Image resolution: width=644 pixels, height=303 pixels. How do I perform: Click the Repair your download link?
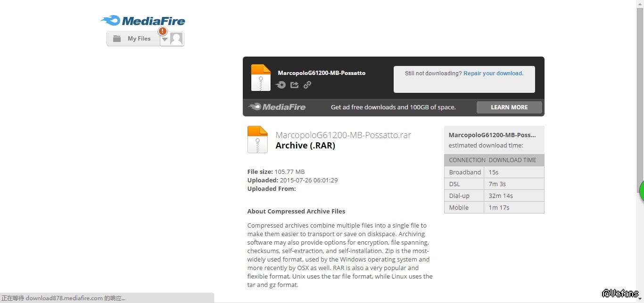pyautogui.click(x=493, y=74)
